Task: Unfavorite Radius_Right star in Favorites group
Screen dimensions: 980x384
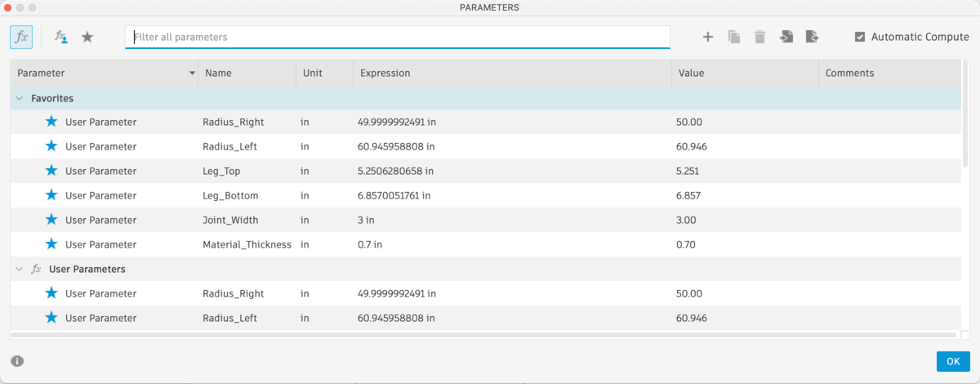Action: pyautogui.click(x=51, y=122)
